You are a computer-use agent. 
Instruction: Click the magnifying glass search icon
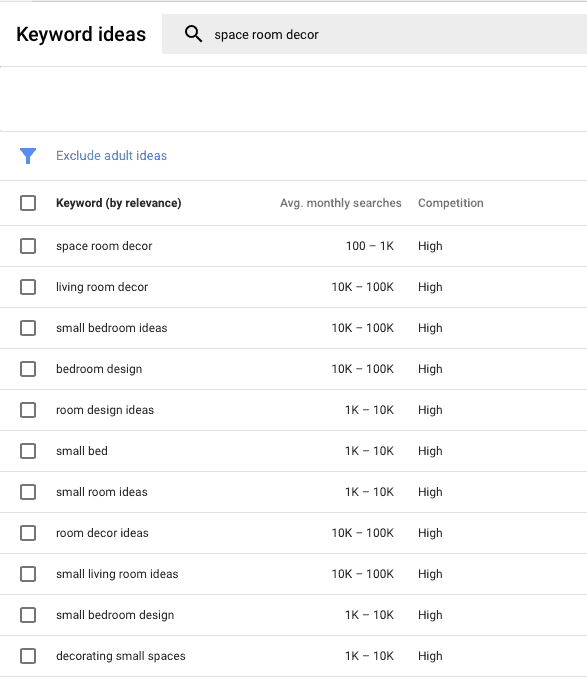[193, 34]
